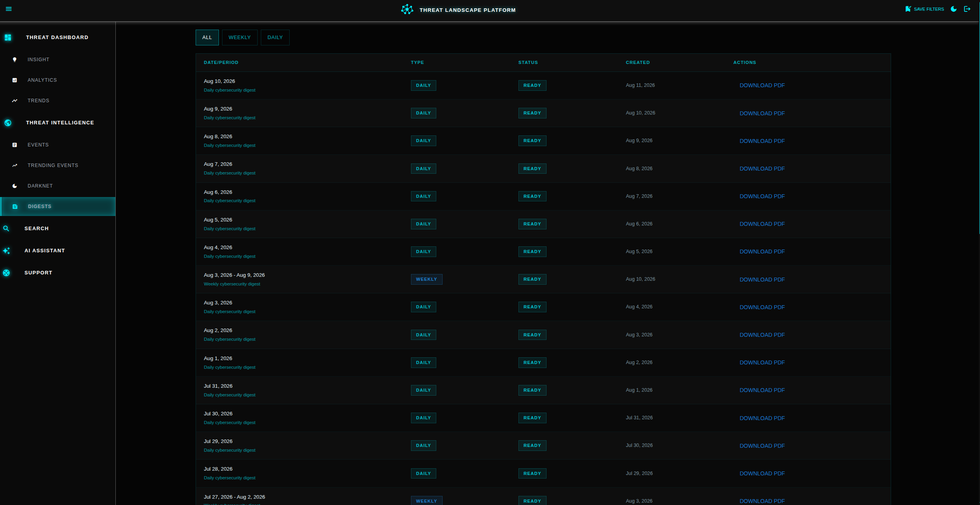Click the logout icon in header
The width and height of the screenshot is (980, 505).
[x=967, y=9]
